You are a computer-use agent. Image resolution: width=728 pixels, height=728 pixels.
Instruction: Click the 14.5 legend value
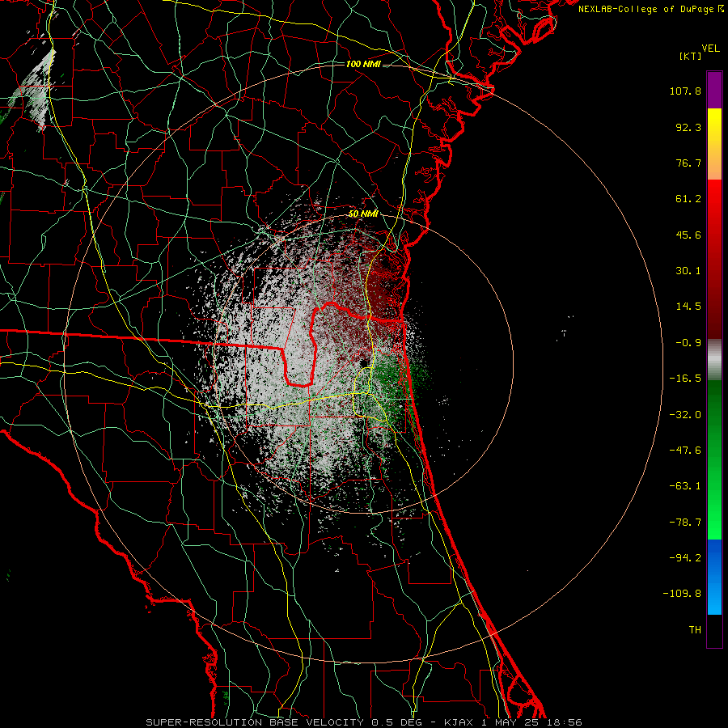click(x=688, y=307)
